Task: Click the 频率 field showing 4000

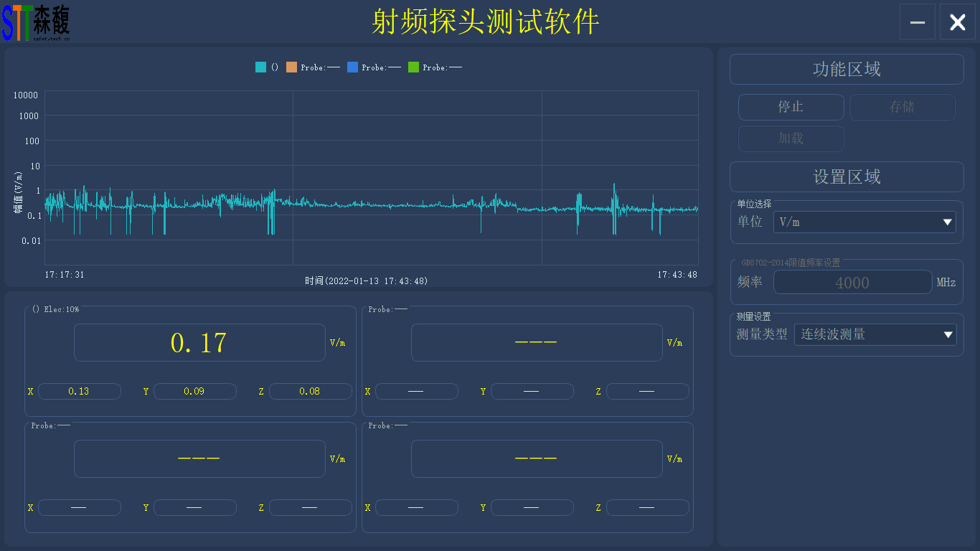Action: [852, 283]
